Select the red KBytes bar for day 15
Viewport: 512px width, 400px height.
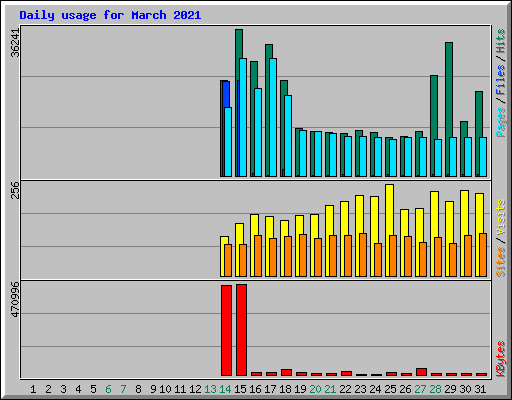tap(241, 330)
